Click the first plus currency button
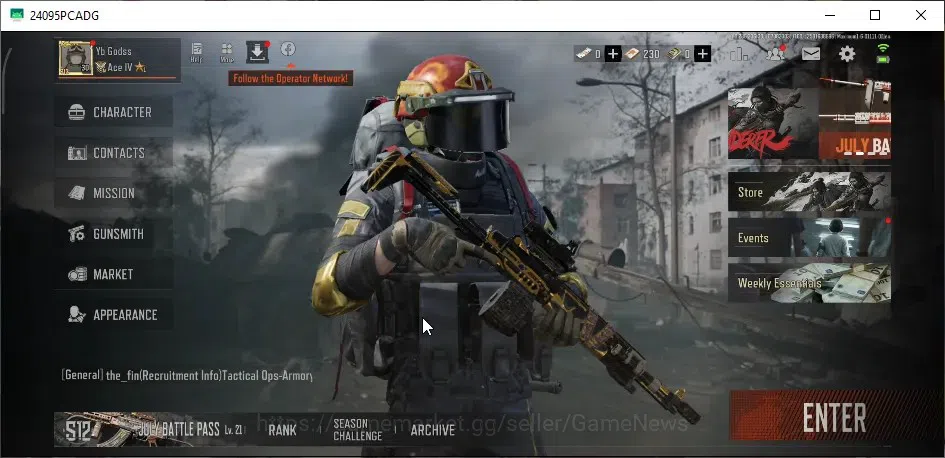Screen dimensions: 945x458 613,54
